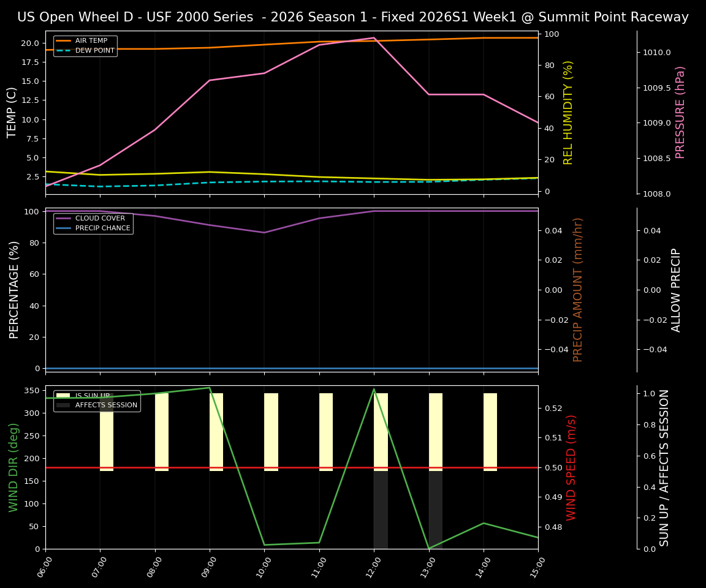This screenshot has width=706, height=588.
Task: Select the chart title text
Action: point(353,17)
